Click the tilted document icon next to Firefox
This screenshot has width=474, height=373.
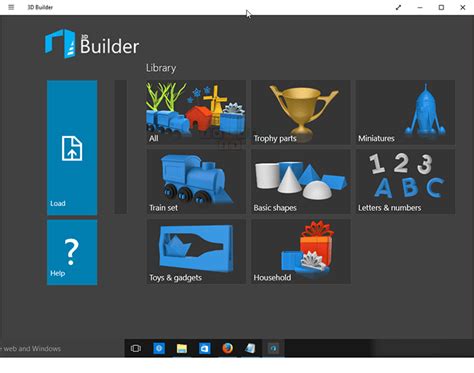[250, 348]
